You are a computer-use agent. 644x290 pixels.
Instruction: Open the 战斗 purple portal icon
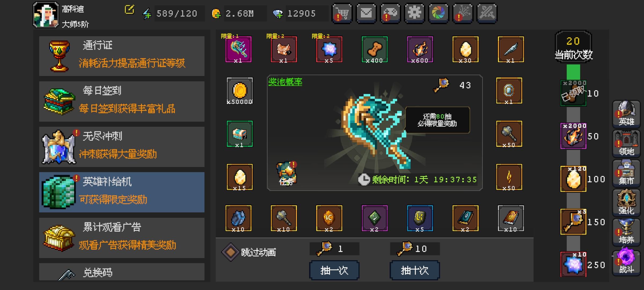click(626, 262)
